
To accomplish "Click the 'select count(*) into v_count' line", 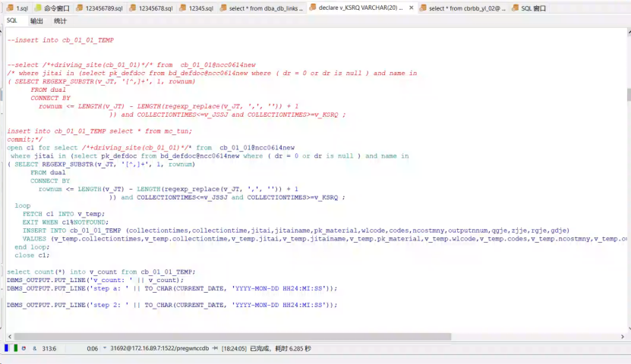I will [x=101, y=272].
